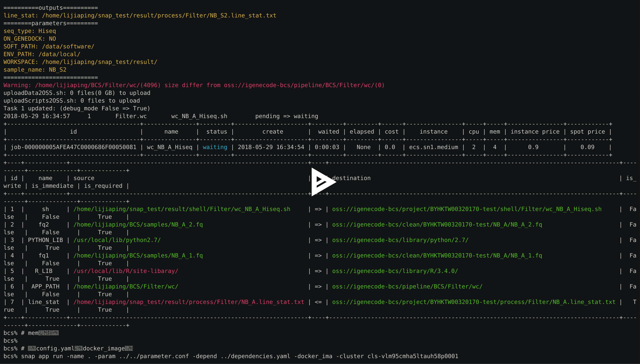Click destination oss clean NB_A_1.fq path
This screenshot has width=640, height=364.
pos(437,256)
